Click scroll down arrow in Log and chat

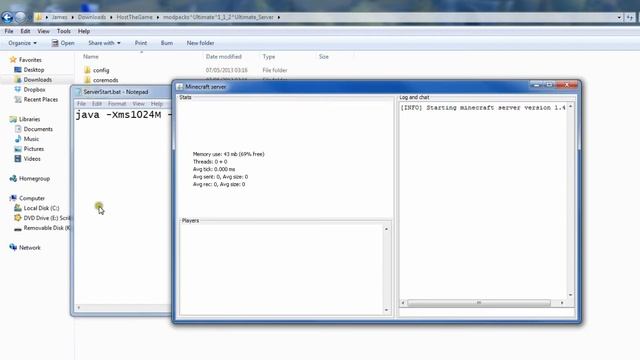point(570,295)
